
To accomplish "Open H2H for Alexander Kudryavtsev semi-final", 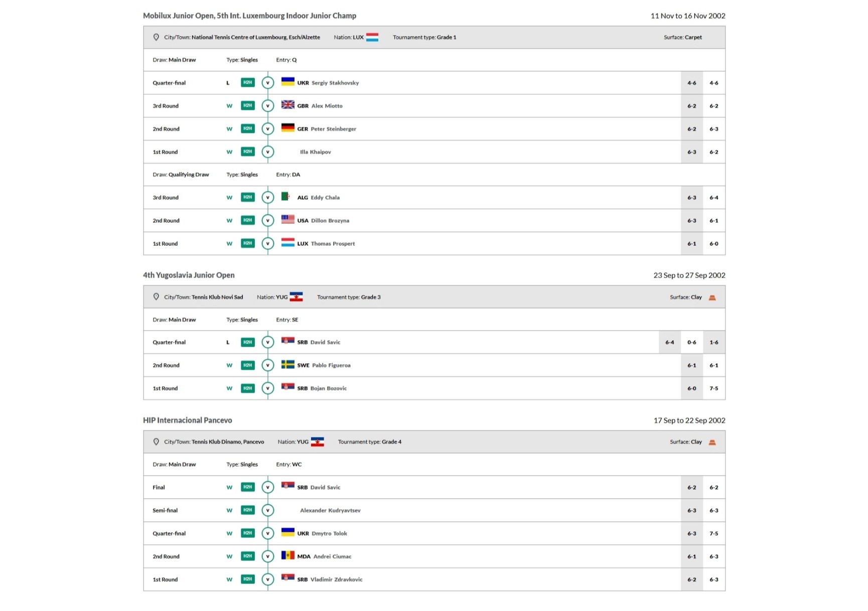I will click(247, 510).
